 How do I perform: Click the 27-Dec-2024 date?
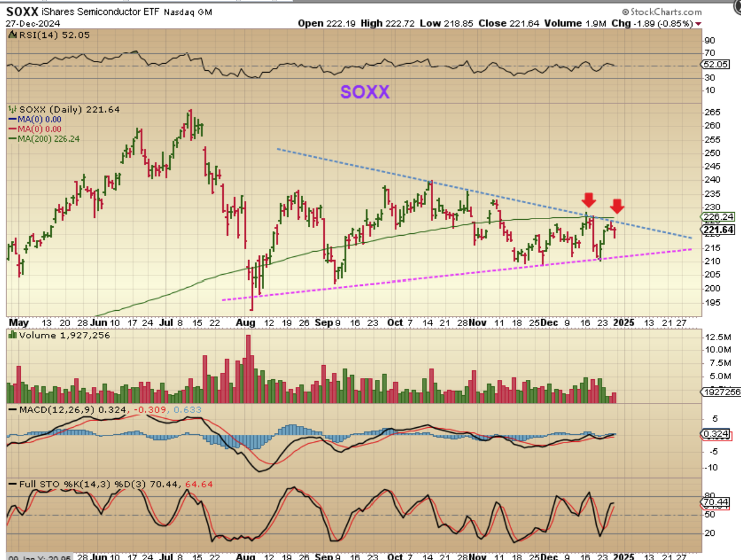point(32,24)
